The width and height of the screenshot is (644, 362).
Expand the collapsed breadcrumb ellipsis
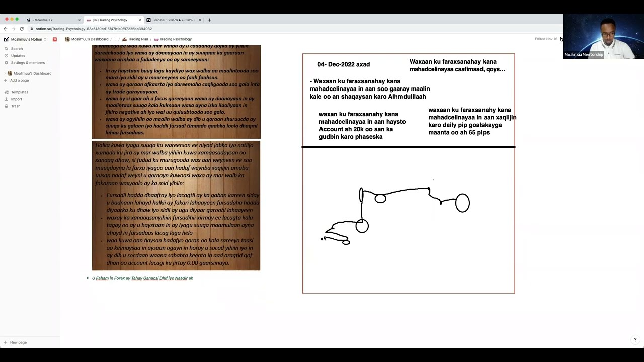115,39
